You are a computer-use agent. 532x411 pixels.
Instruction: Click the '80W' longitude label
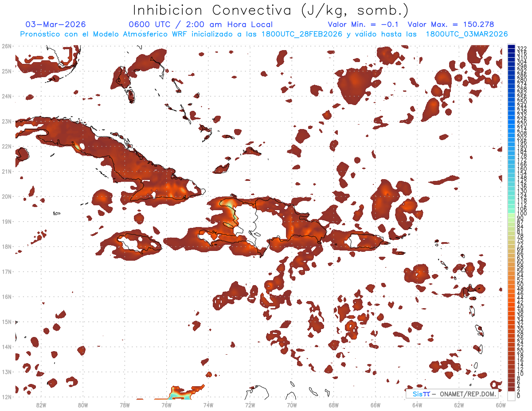point(82,405)
